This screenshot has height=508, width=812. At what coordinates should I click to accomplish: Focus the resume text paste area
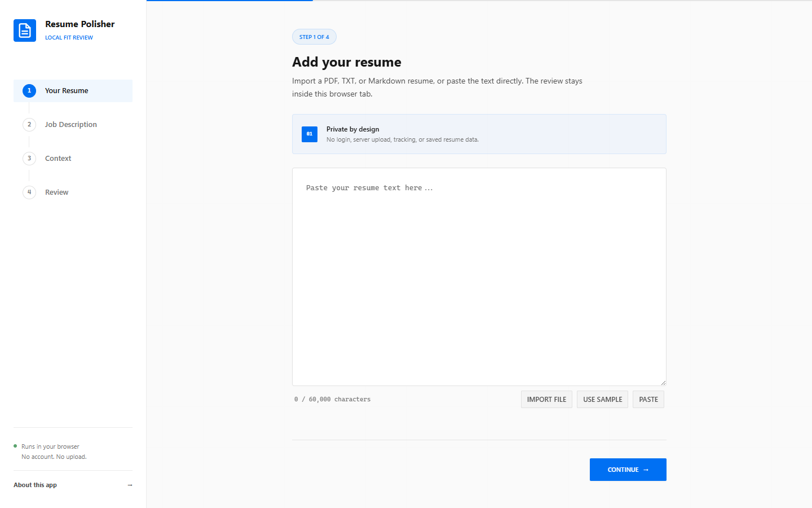point(479,277)
